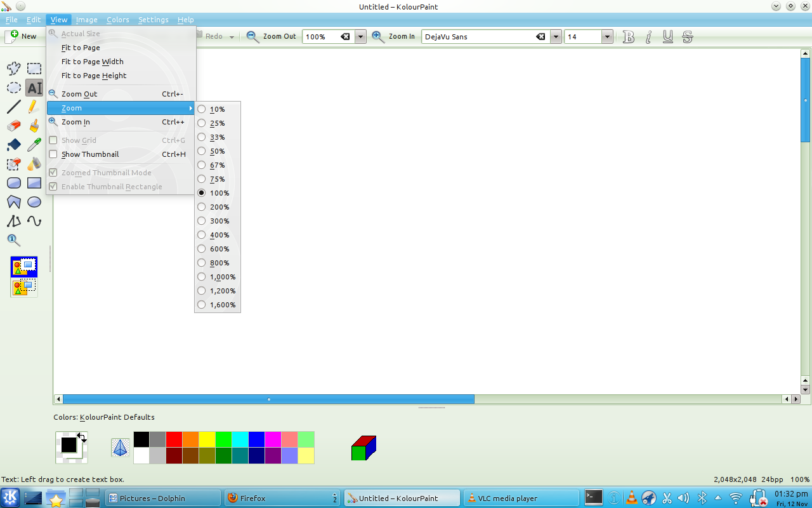
Task: Set zoom to 10%
Action: tap(218, 109)
